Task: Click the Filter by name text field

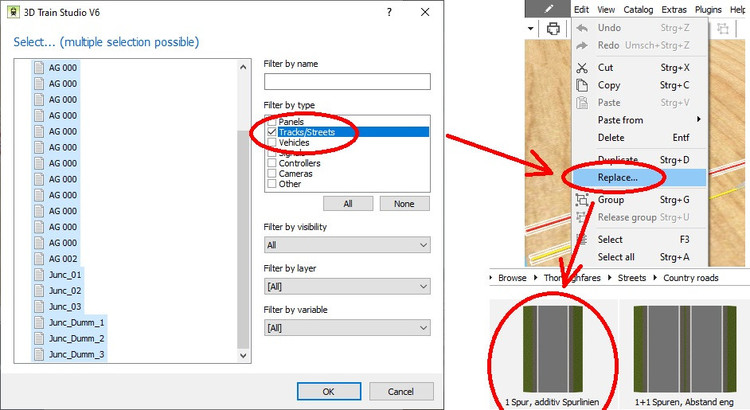Action: point(347,81)
